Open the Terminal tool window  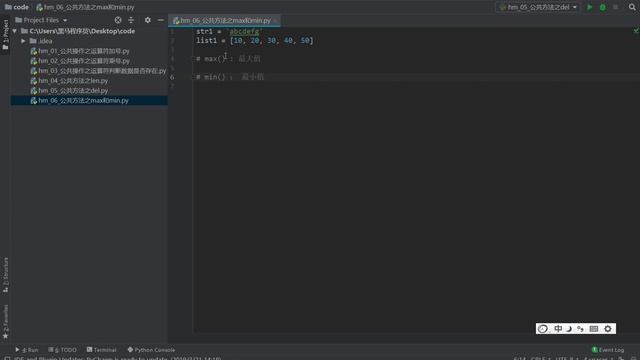click(101, 350)
